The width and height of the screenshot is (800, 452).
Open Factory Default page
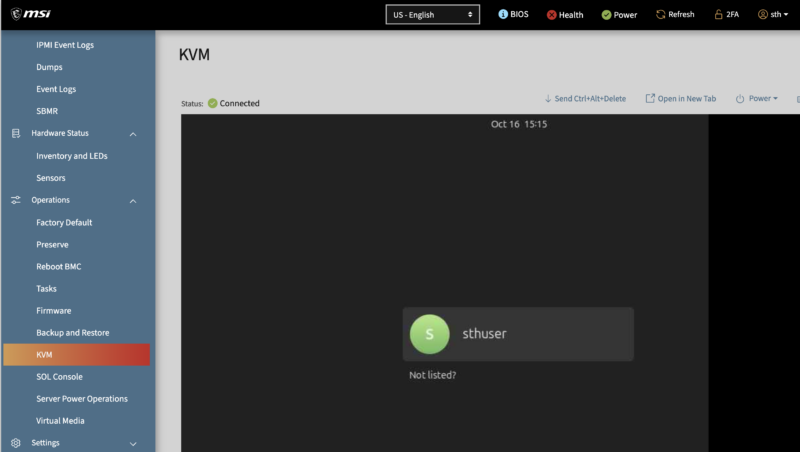pyautogui.click(x=64, y=222)
